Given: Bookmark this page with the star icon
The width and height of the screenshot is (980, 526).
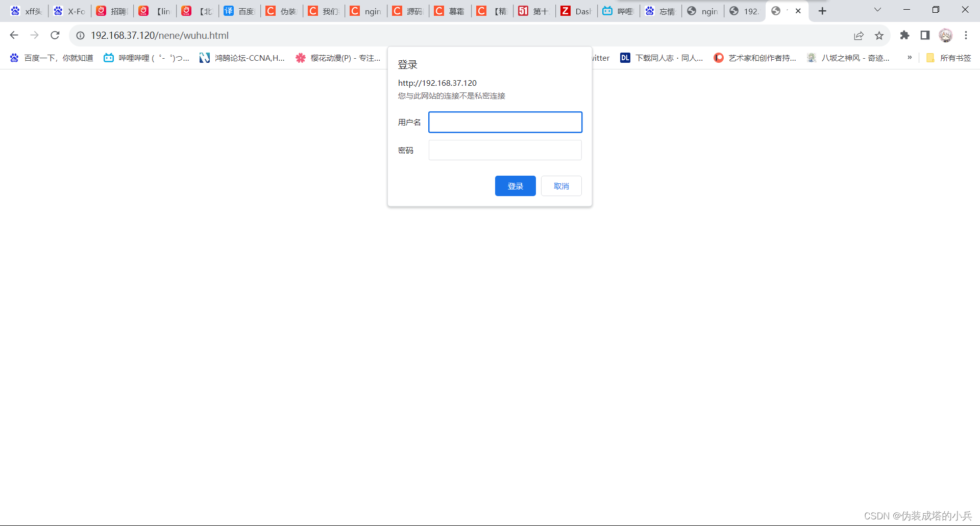Looking at the screenshot, I should pyautogui.click(x=879, y=35).
